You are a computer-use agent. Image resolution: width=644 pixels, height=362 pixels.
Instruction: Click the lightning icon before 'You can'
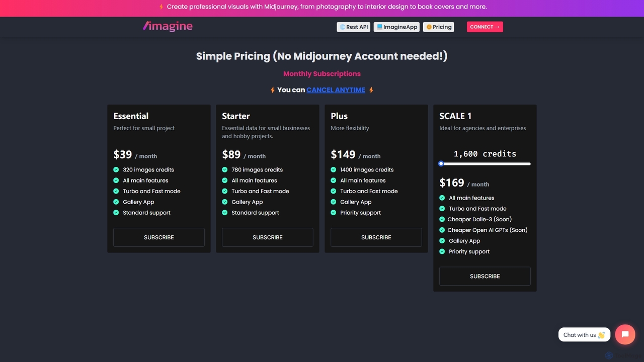click(273, 90)
